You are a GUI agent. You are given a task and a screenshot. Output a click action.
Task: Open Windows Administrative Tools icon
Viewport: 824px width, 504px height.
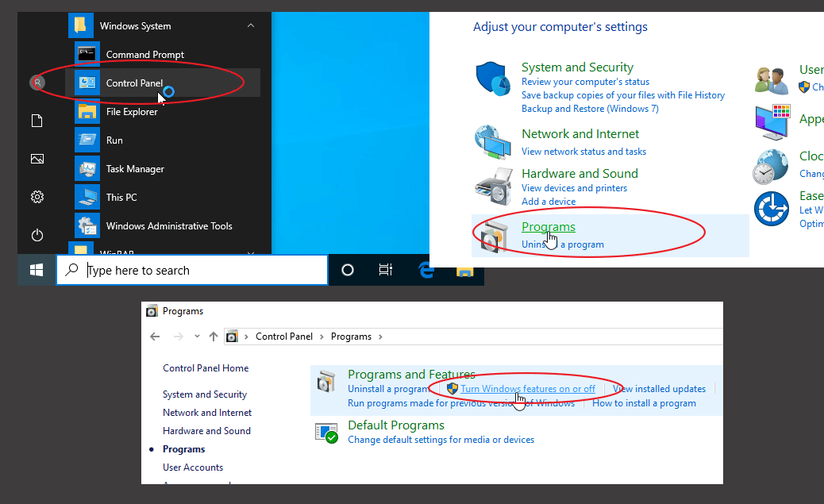[87, 225]
